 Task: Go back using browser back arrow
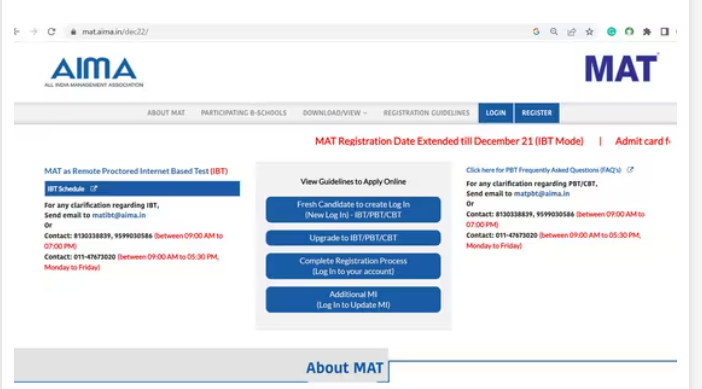[17, 31]
